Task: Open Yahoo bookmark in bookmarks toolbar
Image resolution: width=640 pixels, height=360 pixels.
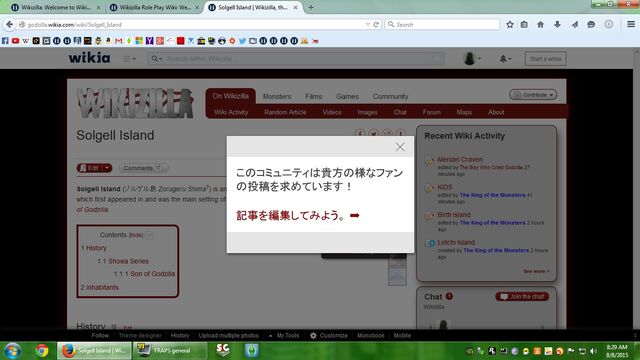Action: tap(149, 41)
